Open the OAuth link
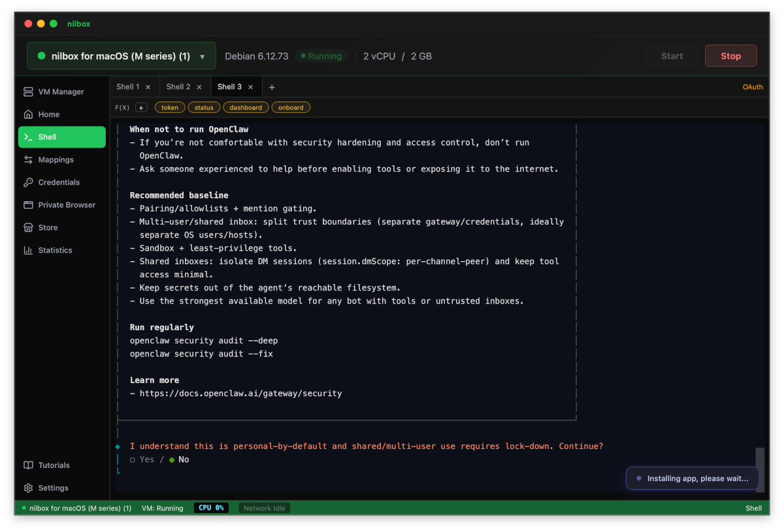The width and height of the screenshot is (784, 532). click(753, 86)
